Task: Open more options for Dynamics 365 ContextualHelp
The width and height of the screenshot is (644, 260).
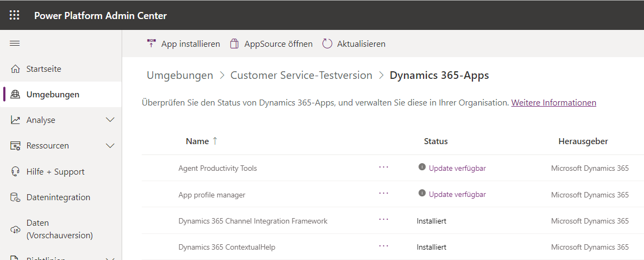Action: 383,246
